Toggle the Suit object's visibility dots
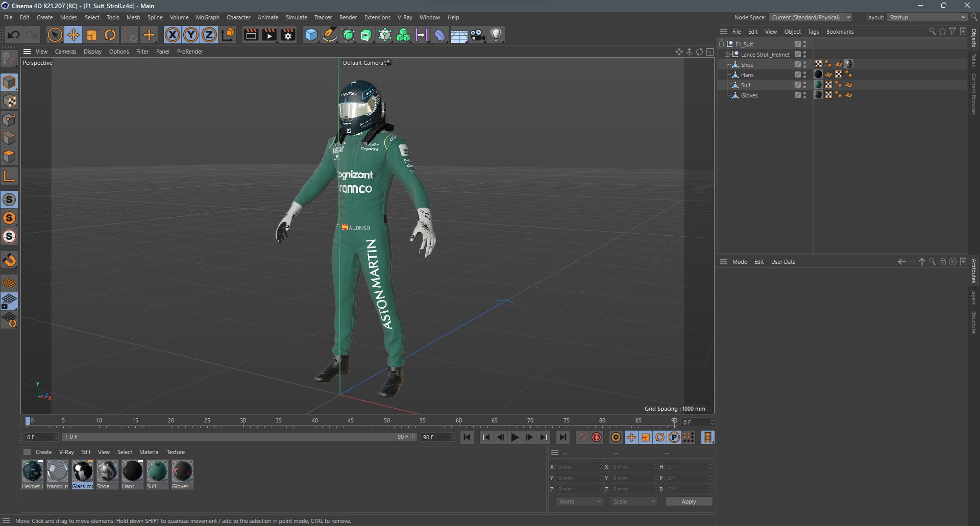The width and height of the screenshot is (980, 526). point(804,85)
